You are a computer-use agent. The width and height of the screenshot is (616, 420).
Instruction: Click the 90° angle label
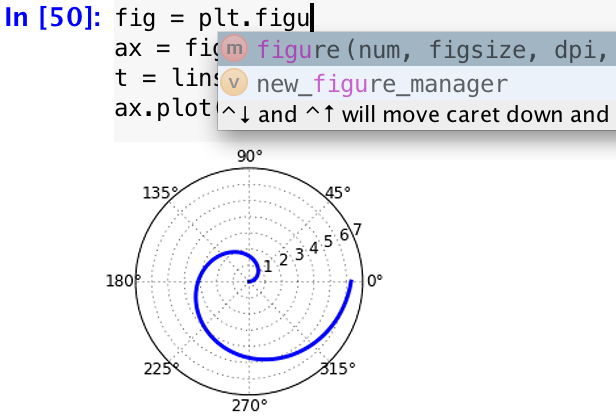click(250, 156)
